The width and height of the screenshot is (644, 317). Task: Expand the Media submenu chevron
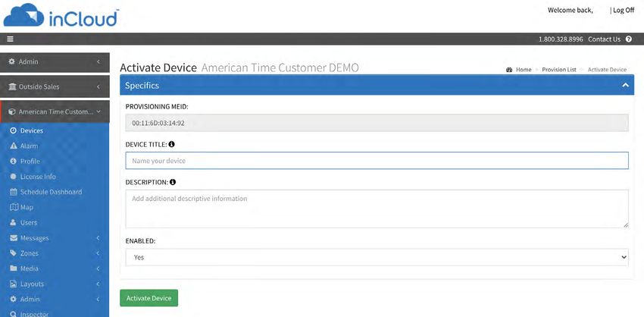[x=98, y=268]
